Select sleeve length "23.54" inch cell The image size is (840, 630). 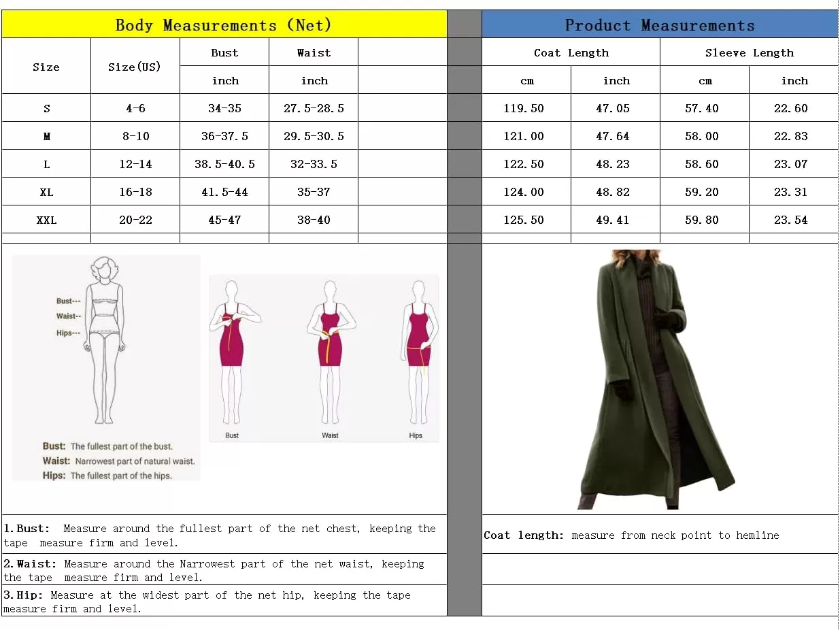point(794,220)
